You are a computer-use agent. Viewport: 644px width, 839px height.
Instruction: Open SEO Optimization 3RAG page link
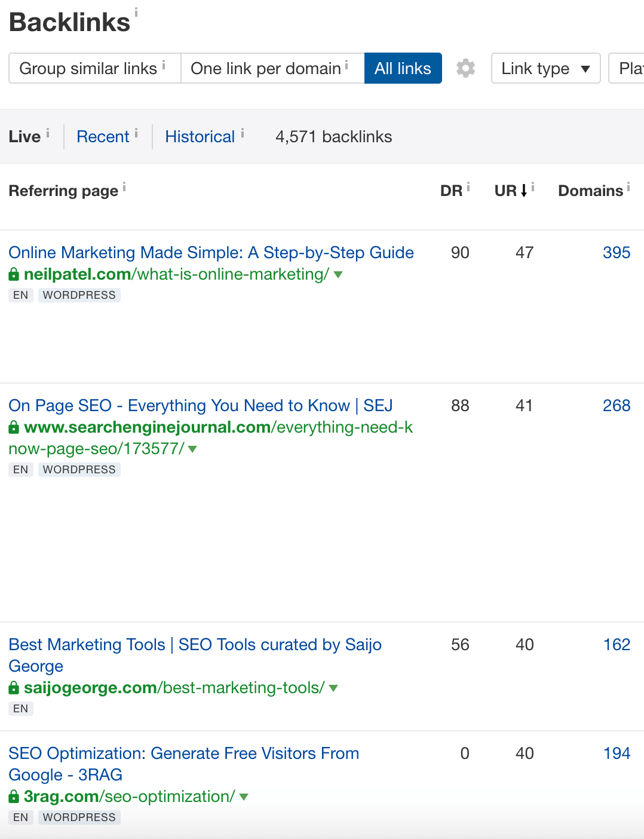point(184,764)
